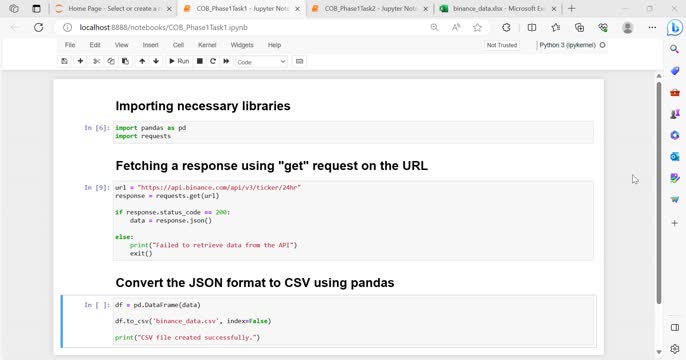Screen dimensions: 686x360
Task: Open a new browser tab
Action: 571,8
